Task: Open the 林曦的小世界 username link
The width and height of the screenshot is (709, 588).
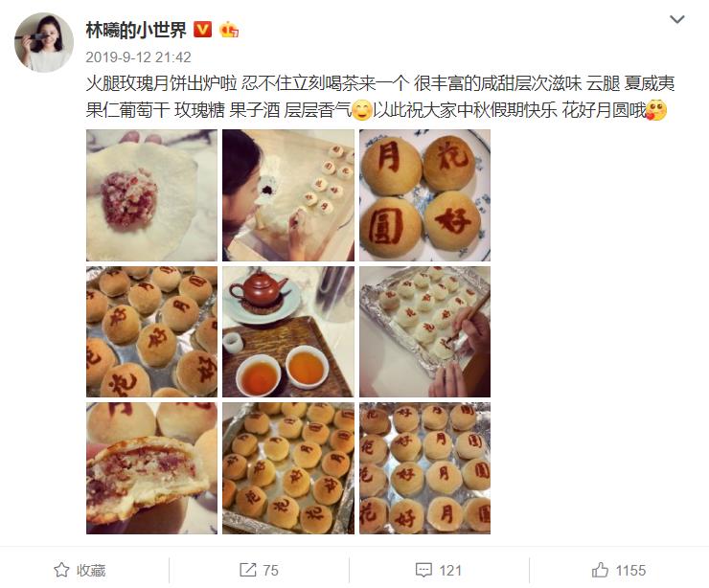Action: 136,31
